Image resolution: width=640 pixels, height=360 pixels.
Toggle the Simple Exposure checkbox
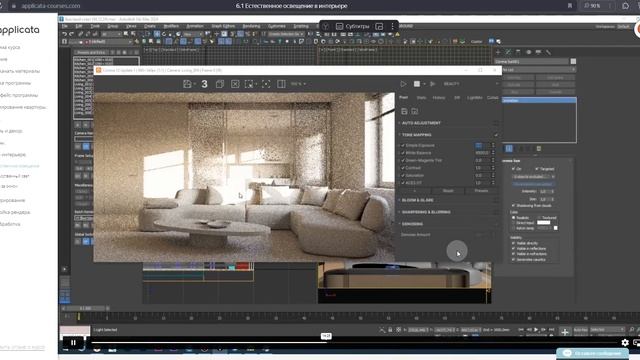[403, 145]
